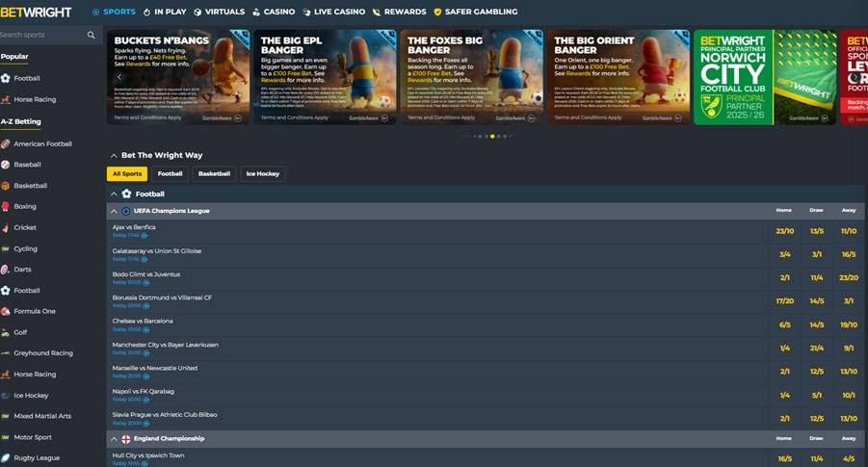Pick home odds 17/20 for Borussia Dortmund
868x467 pixels.
785,301
